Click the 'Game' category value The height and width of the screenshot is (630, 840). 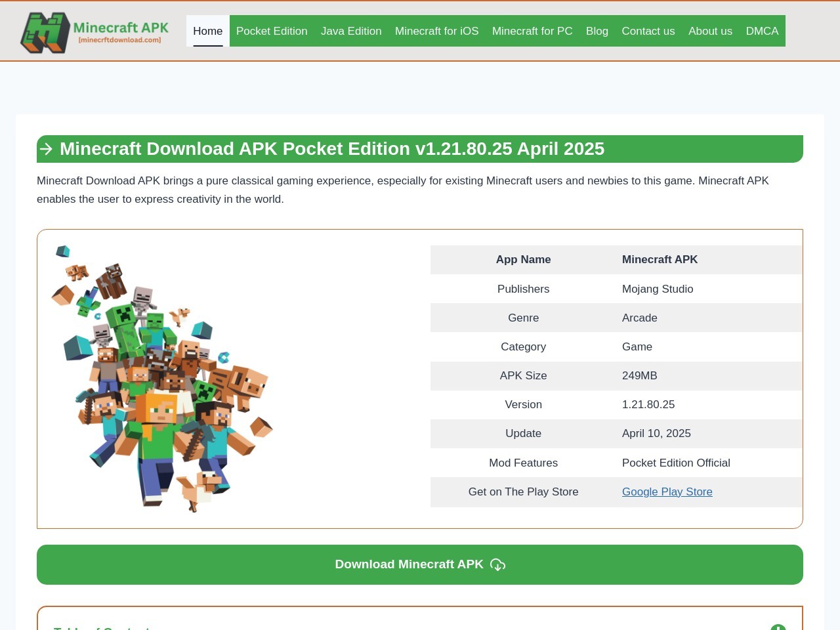click(x=637, y=346)
